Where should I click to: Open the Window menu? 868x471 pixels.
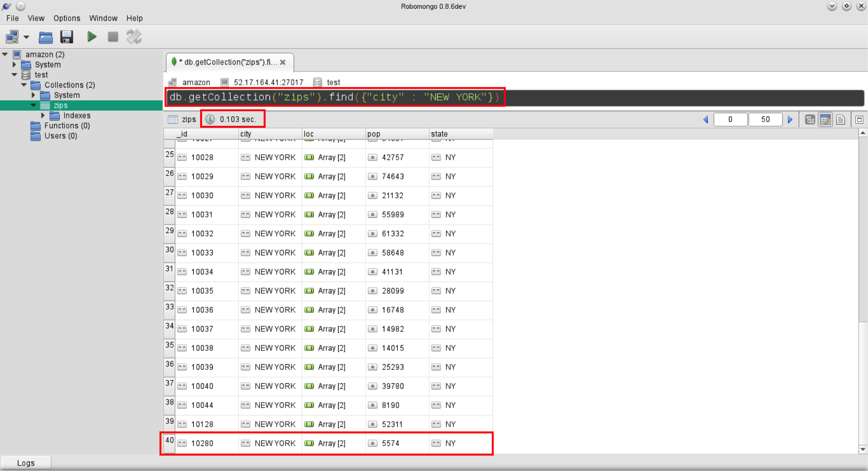click(x=103, y=18)
